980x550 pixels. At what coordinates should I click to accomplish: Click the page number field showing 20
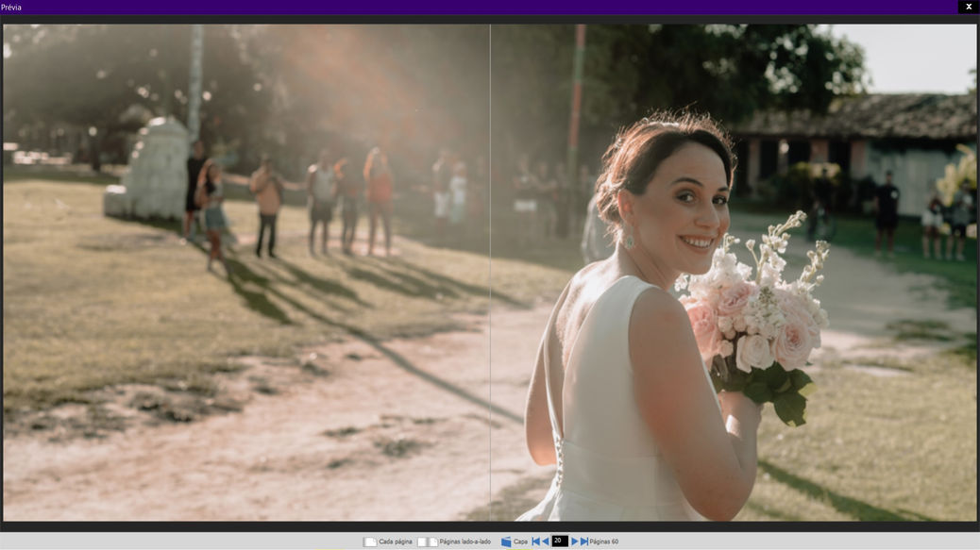[x=560, y=542]
